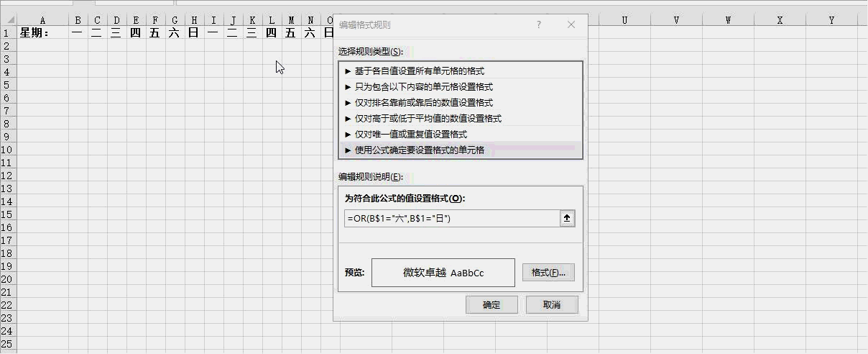
Task: Open the 格式(F)... button
Action: tap(548, 273)
